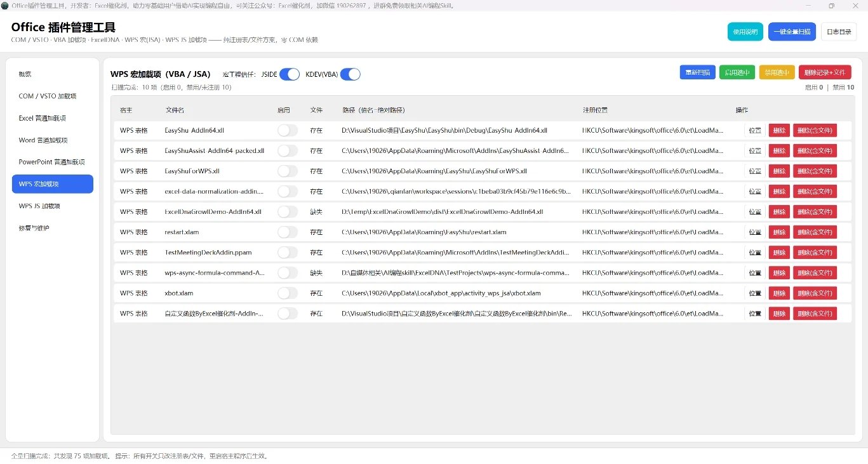Enable the ExcelDnaGrowlDemo-AddIn64.xll switch
The height and width of the screenshot is (464, 868).
click(288, 211)
